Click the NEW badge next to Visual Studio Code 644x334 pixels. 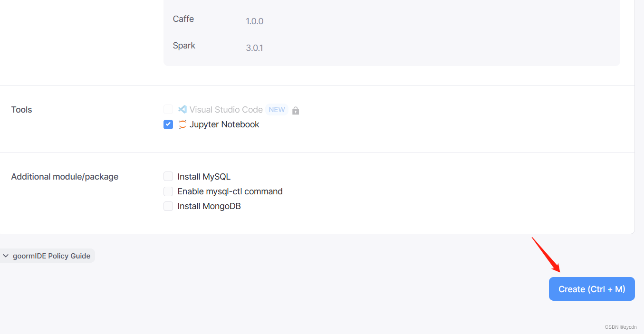pyautogui.click(x=277, y=110)
